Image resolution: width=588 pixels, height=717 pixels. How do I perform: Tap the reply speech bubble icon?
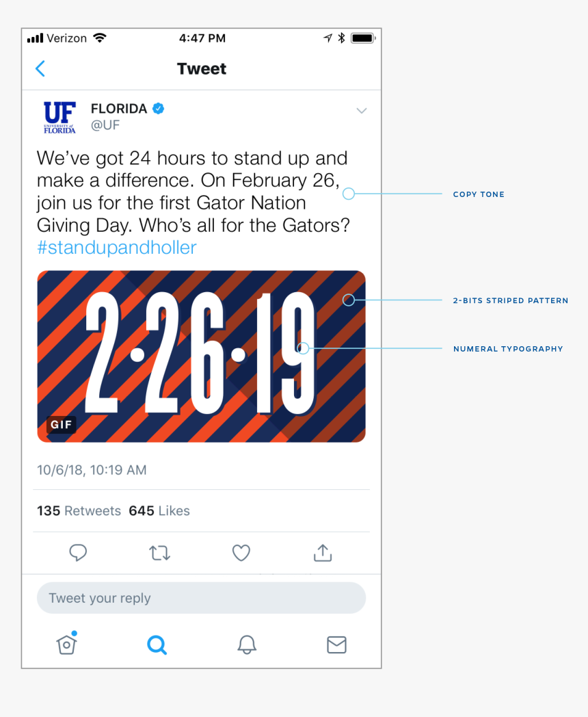click(78, 553)
